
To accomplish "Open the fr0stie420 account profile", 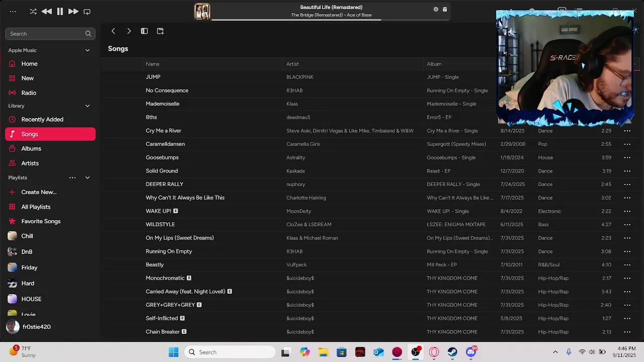I will pyautogui.click(x=29, y=327).
